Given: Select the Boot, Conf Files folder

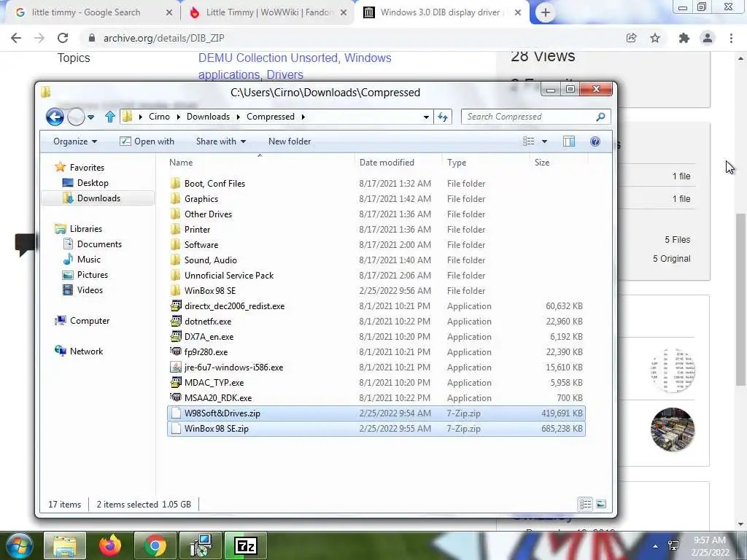Looking at the screenshot, I should pyautogui.click(x=376, y=183).
